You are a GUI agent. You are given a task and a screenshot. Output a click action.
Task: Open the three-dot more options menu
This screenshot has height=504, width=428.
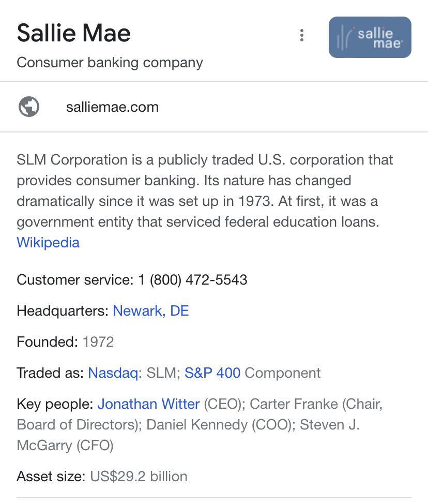click(302, 35)
